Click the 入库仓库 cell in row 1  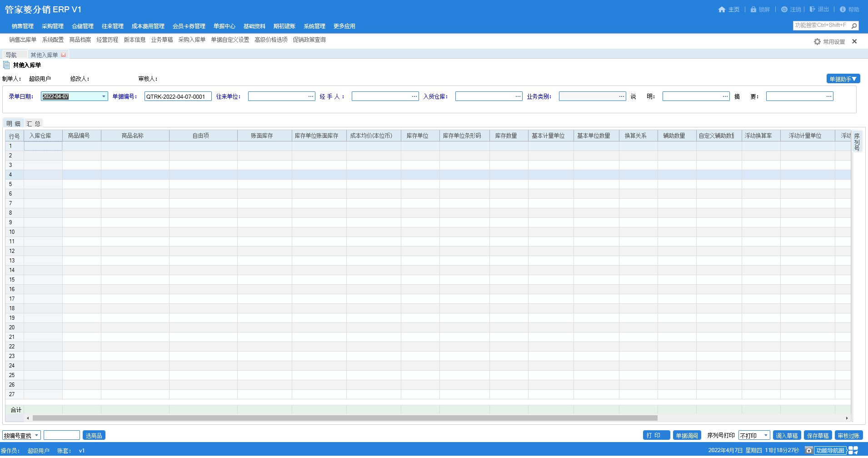tap(43, 146)
